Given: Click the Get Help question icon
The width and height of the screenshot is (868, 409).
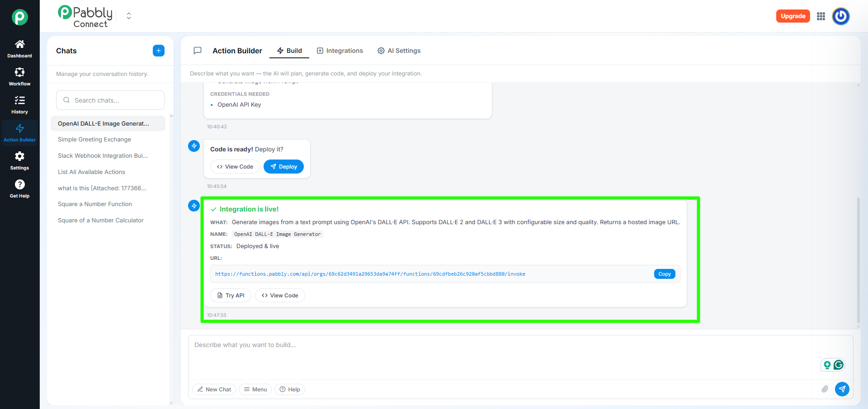Looking at the screenshot, I should (19, 184).
